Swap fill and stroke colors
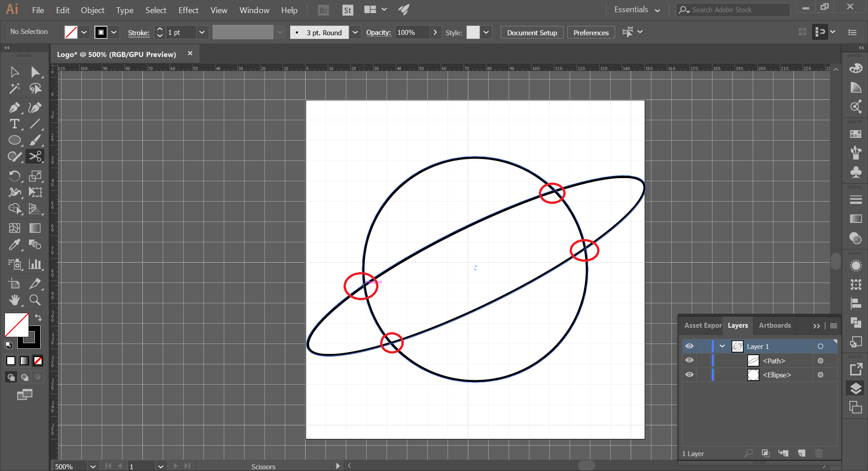 tap(38, 317)
